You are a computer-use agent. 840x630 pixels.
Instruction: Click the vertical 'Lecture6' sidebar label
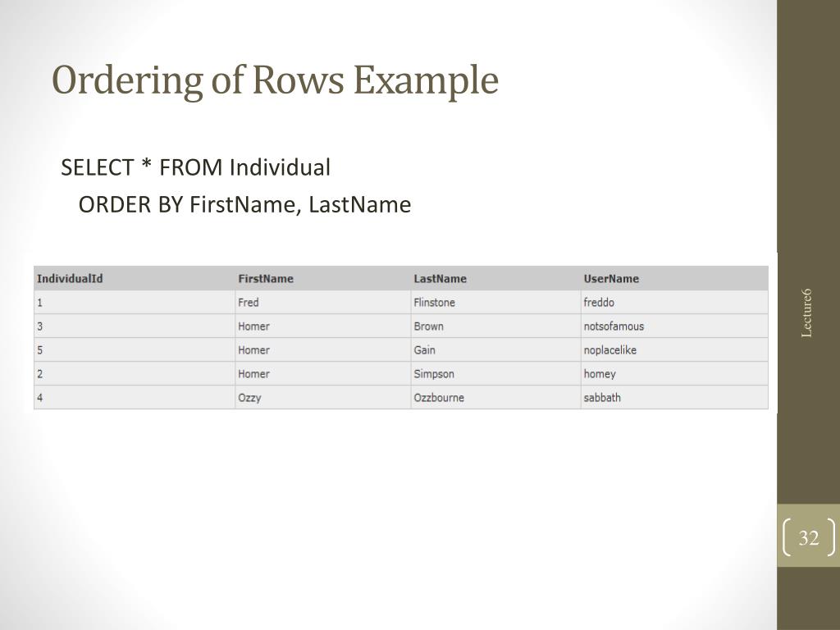point(807,313)
